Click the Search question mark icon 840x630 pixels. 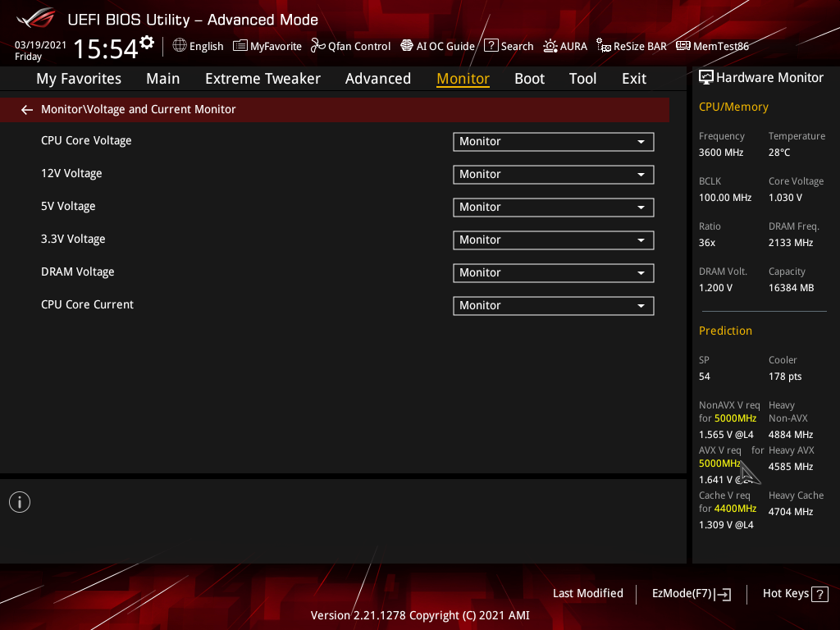point(491,46)
